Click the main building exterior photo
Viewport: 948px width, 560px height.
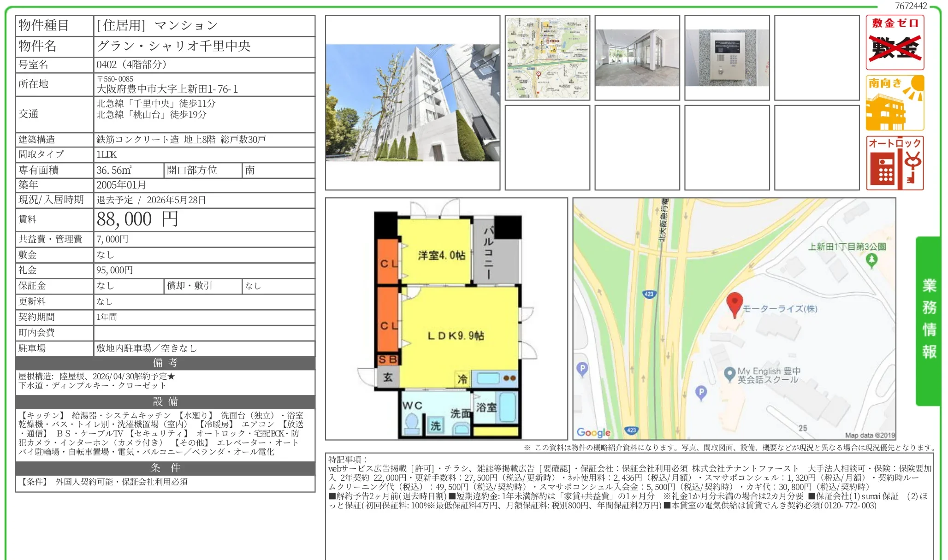point(412,102)
